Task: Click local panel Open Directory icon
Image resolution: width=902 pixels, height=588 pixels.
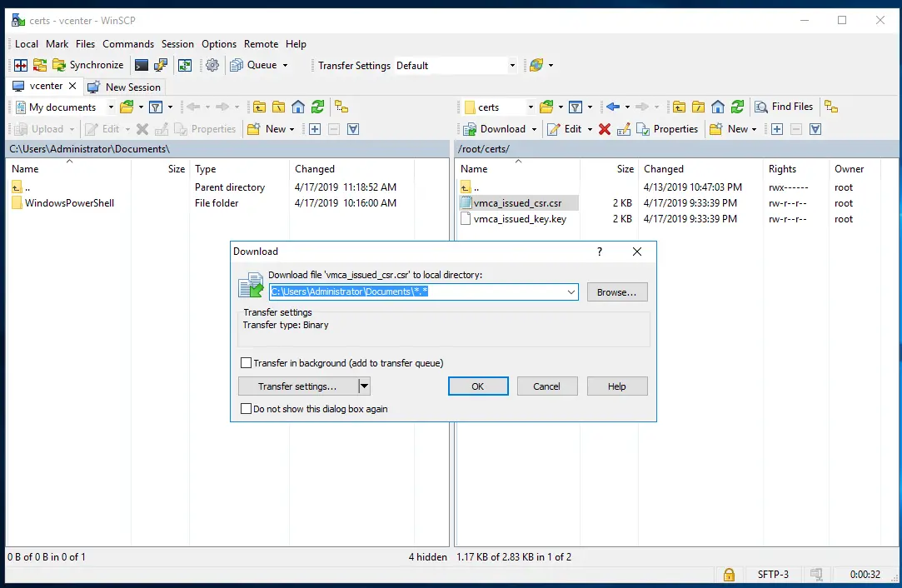Action: click(127, 107)
